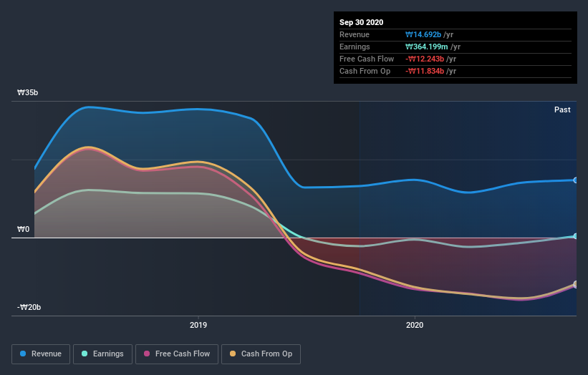Click the 2019 x-axis label
This screenshot has width=588, height=375.
click(x=198, y=325)
